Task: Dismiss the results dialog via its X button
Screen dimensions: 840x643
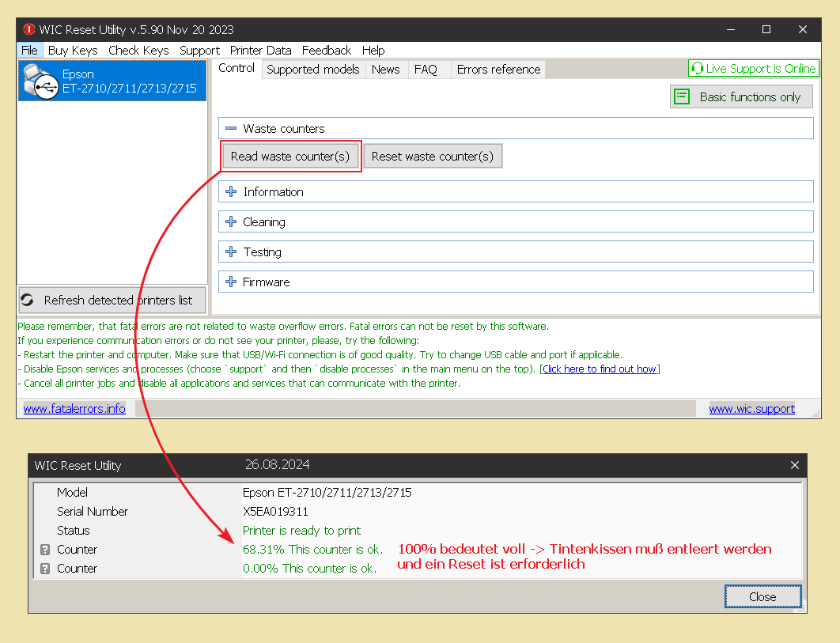Action: click(794, 465)
